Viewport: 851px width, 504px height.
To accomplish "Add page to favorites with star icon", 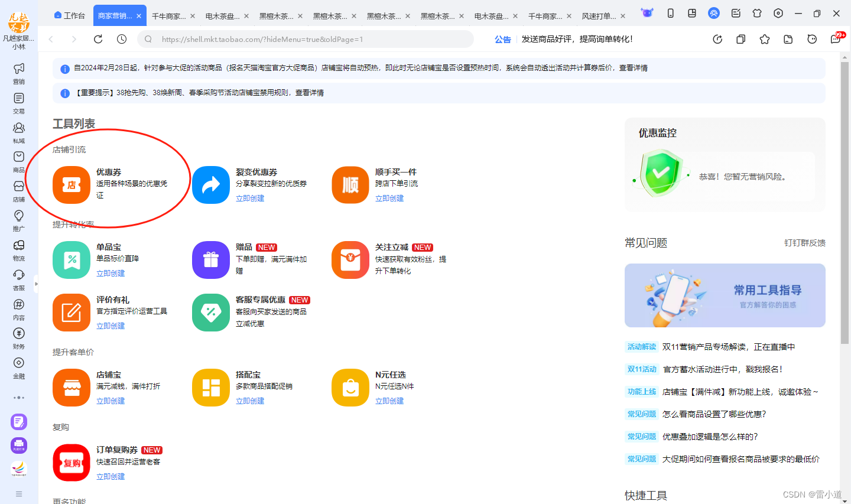I will coord(765,39).
